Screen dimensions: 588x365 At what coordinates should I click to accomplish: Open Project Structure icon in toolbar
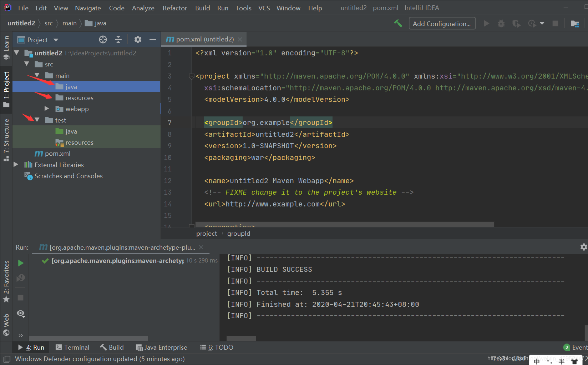(575, 24)
